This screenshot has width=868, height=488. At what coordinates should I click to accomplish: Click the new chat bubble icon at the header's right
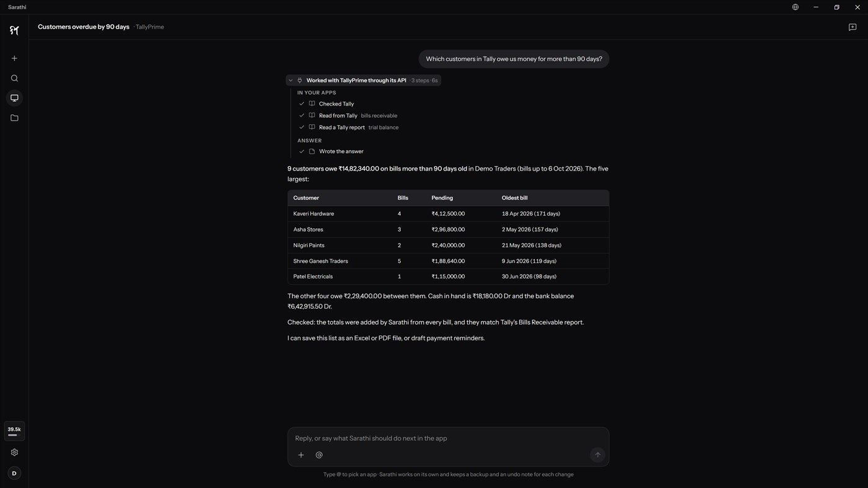852,27
